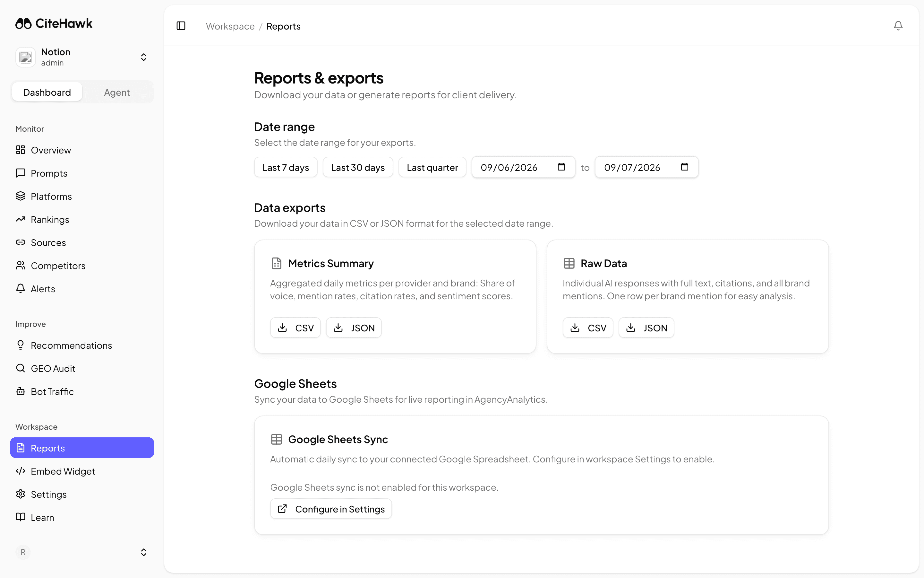Select the Last 30 days range
This screenshot has width=924, height=578.
358,167
